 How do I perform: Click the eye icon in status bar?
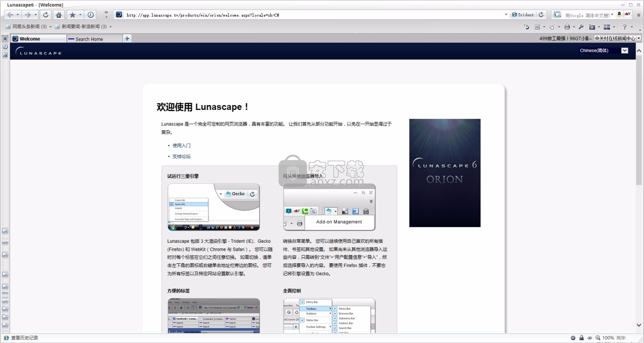point(590,338)
